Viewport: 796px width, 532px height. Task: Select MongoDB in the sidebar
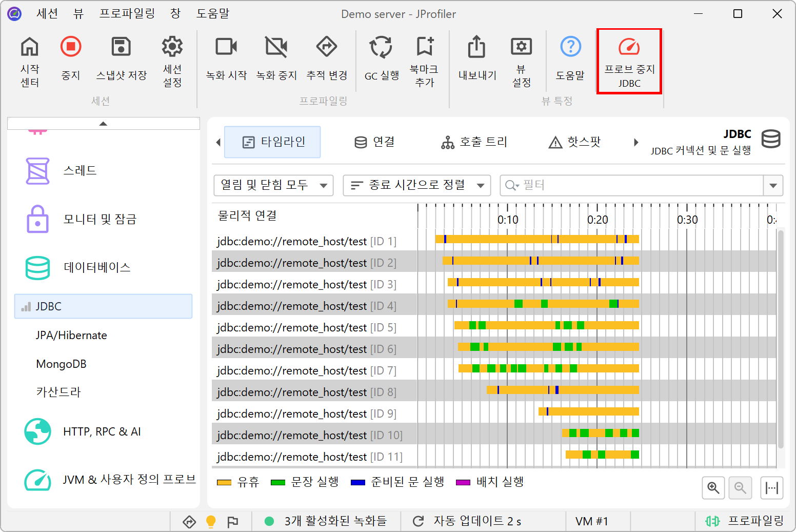(x=61, y=364)
